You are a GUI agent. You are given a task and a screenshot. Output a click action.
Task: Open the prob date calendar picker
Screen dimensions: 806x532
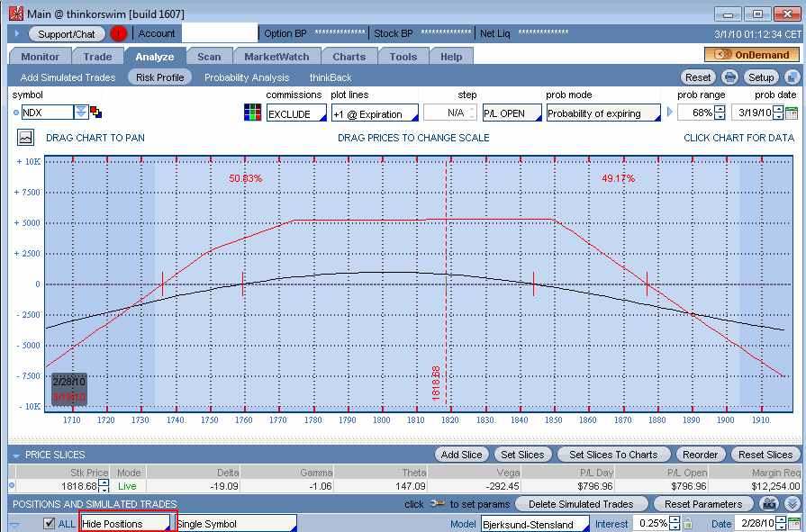792,113
